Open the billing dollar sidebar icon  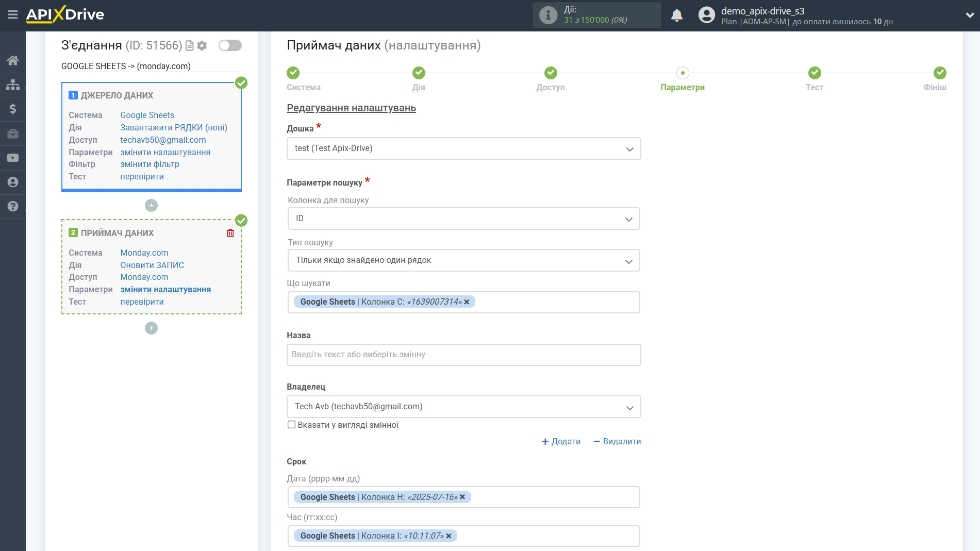tap(13, 109)
